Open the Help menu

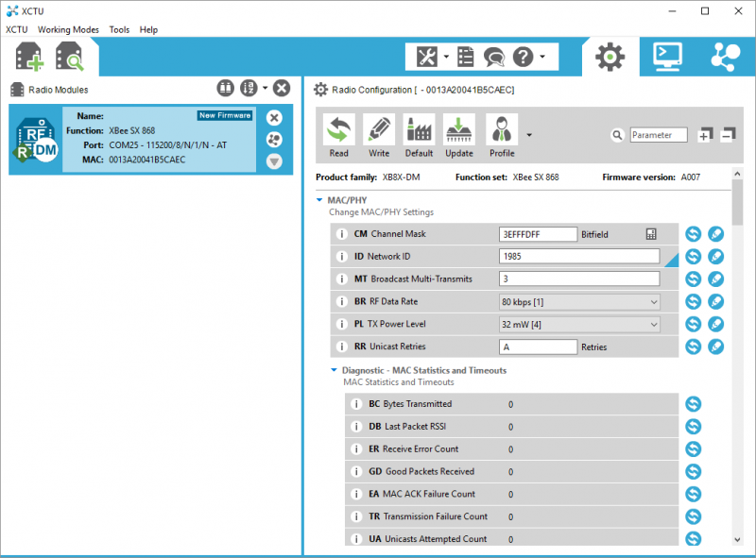pos(148,29)
